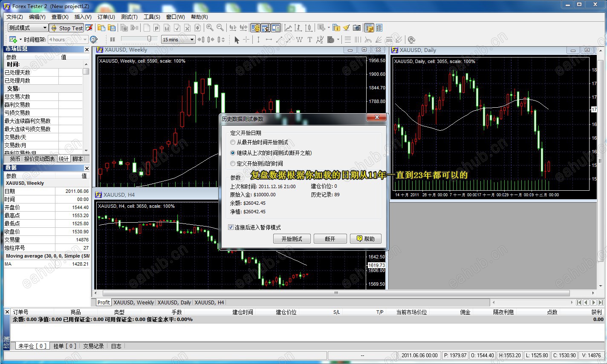
Task: Select radio 定义开始测试的时间
Action: [x=233, y=163]
